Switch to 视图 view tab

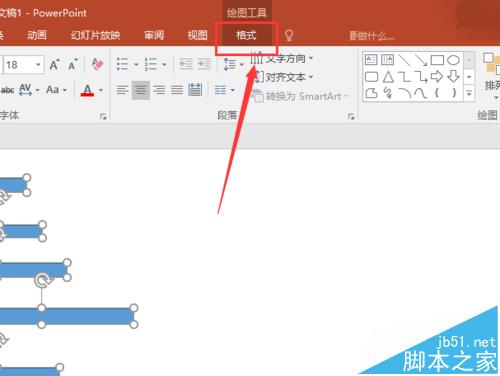[x=197, y=35]
